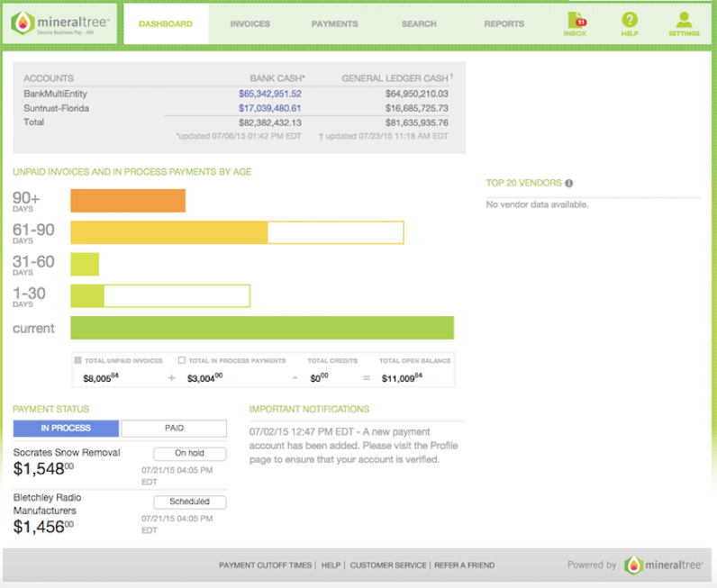
Task: Click the On hold status button
Action: point(190,453)
